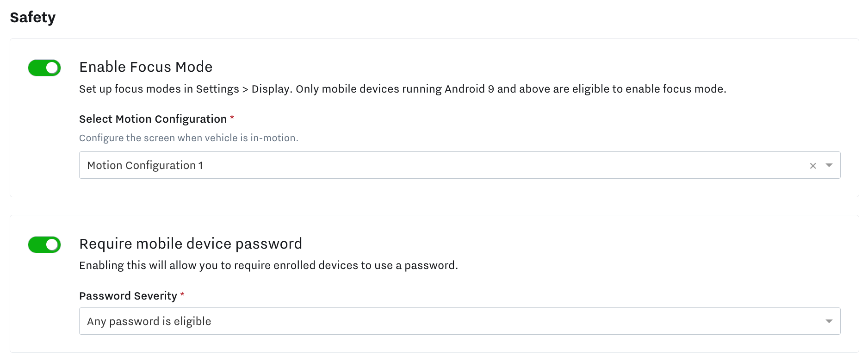Click the 'Select Motion Configuration' field label
Viewport: 868px width, 363px height.
click(x=153, y=119)
